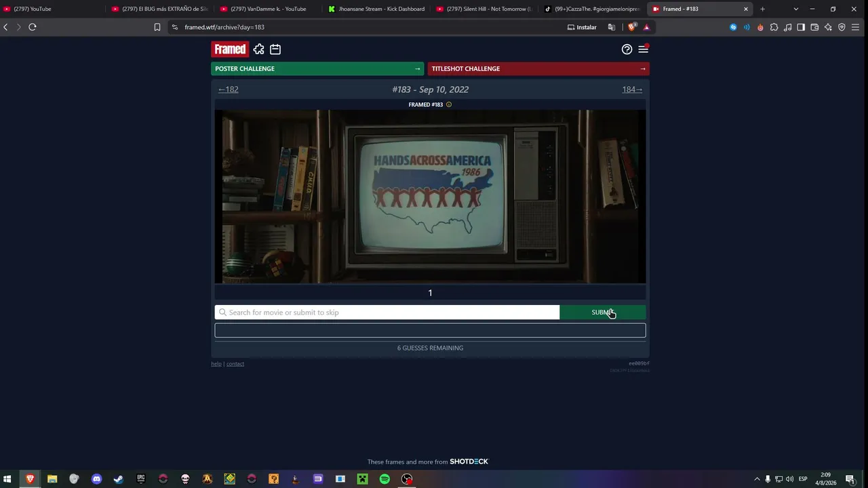
Task: Open the help link in footer
Action: [x=216, y=364]
